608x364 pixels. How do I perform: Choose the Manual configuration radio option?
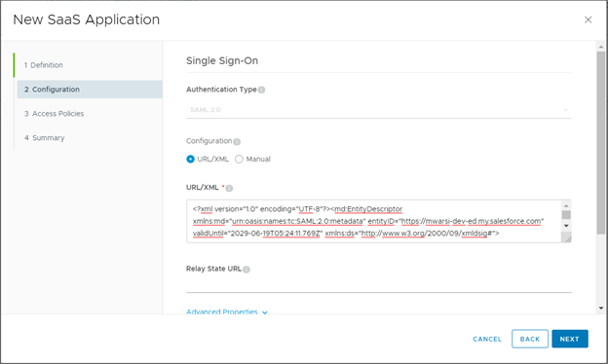239,160
